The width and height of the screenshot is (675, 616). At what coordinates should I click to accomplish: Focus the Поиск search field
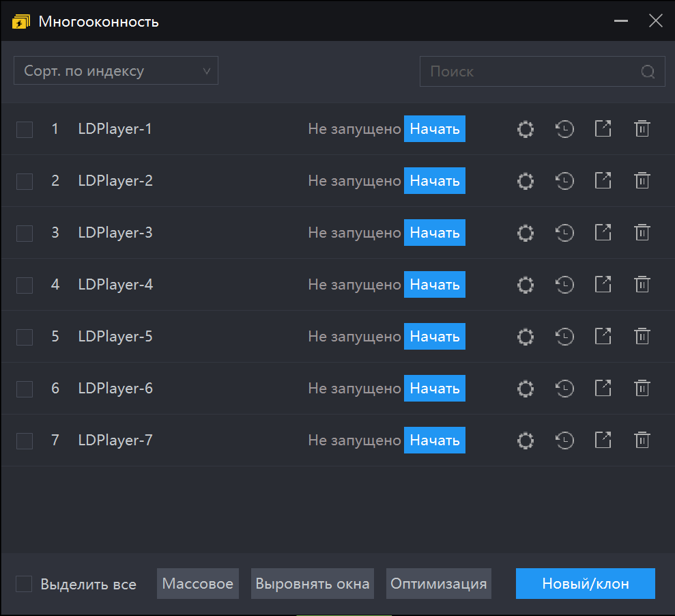(543, 72)
